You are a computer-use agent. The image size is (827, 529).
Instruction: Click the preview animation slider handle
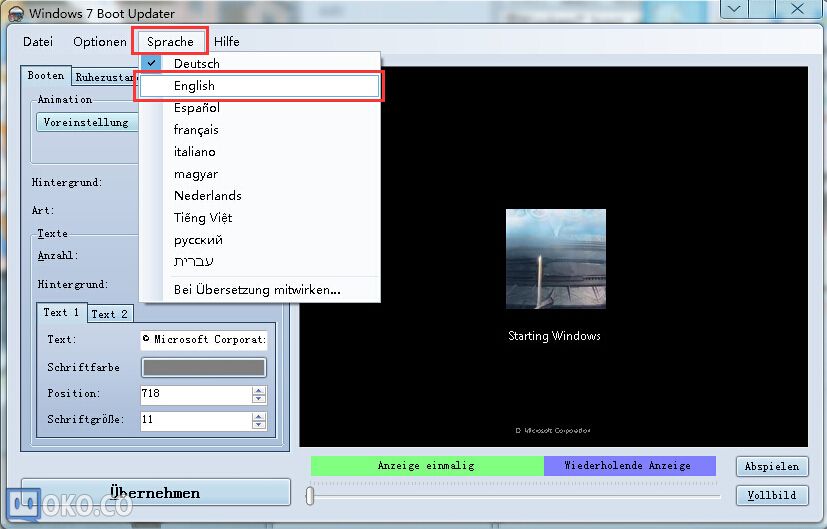[310, 495]
